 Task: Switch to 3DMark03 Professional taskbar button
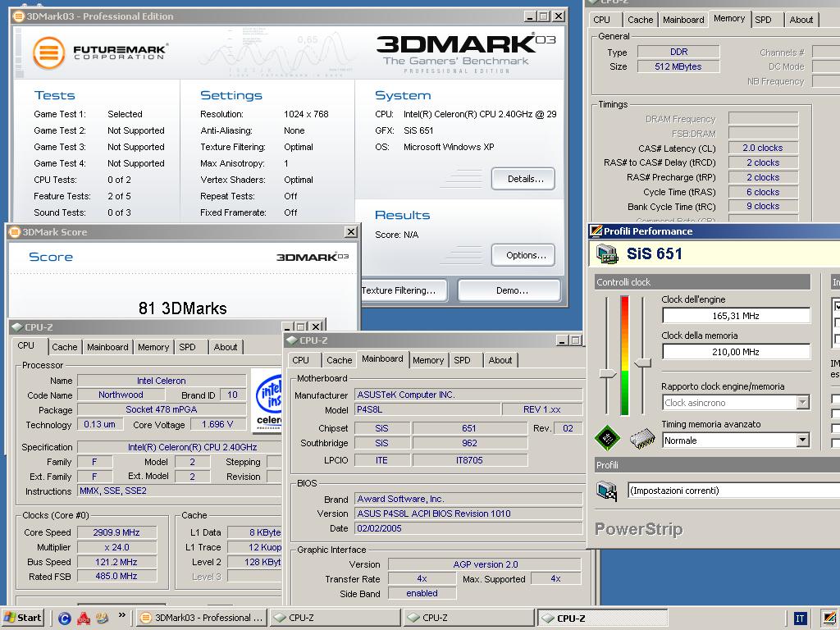pyautogui.click(x=201, y=618)
